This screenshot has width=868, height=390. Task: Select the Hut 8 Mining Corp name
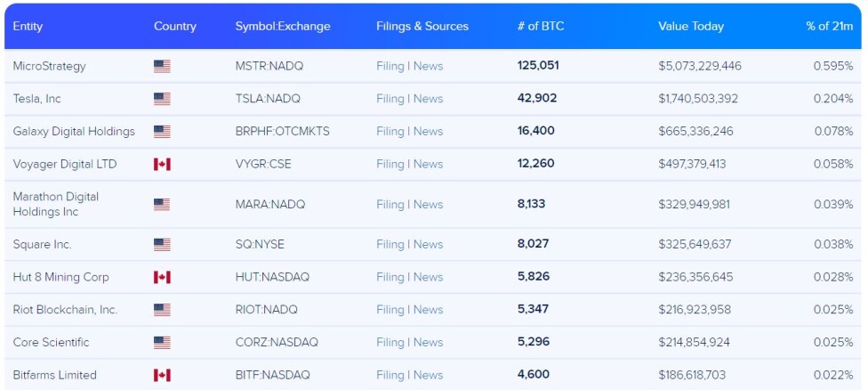pos(60,277)
